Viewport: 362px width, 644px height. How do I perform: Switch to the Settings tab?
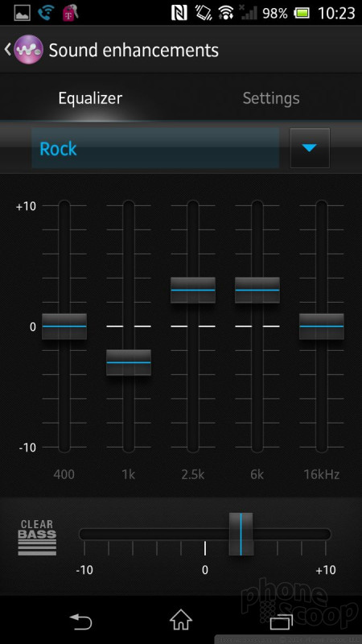pyautogui.click(x=271, y=98)
